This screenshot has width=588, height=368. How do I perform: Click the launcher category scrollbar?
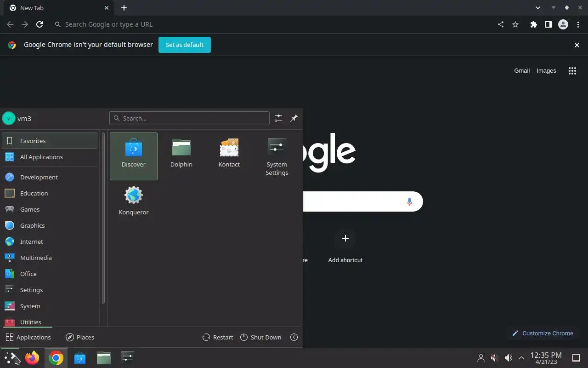(103, 218)
